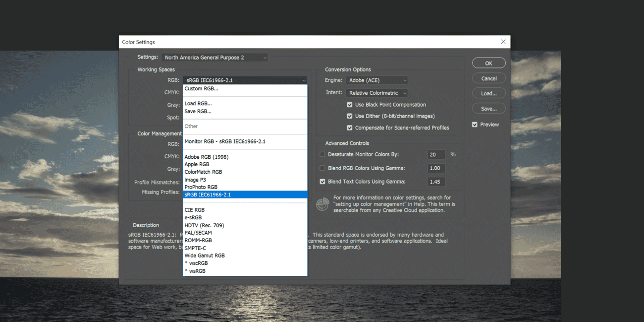Confirm settings with the OK button

488,63
